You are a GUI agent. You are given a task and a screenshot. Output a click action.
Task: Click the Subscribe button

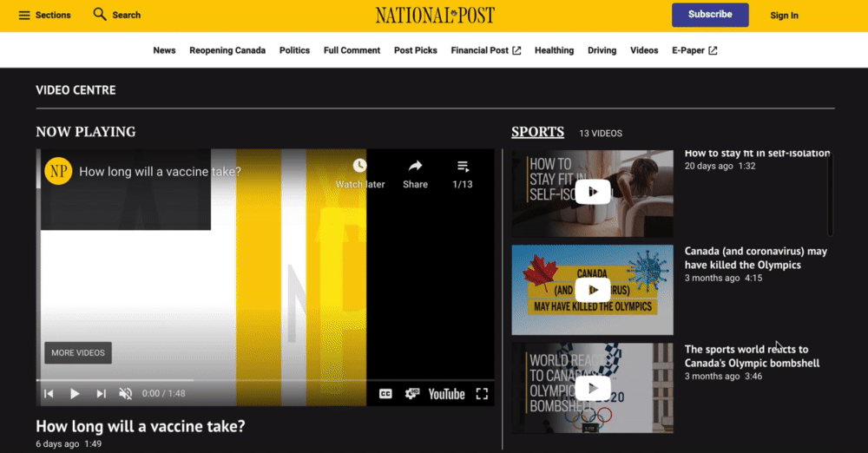click(x=710, y=15)
